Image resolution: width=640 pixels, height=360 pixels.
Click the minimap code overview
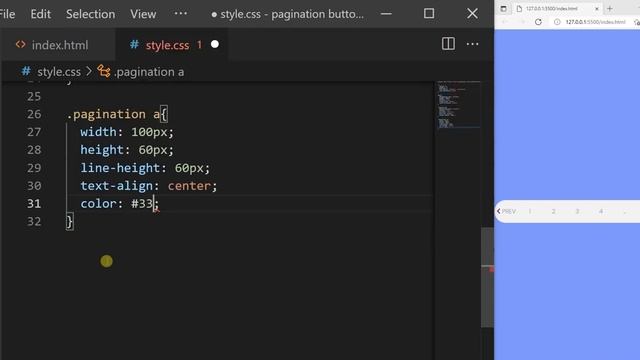[x=458, y=105]
